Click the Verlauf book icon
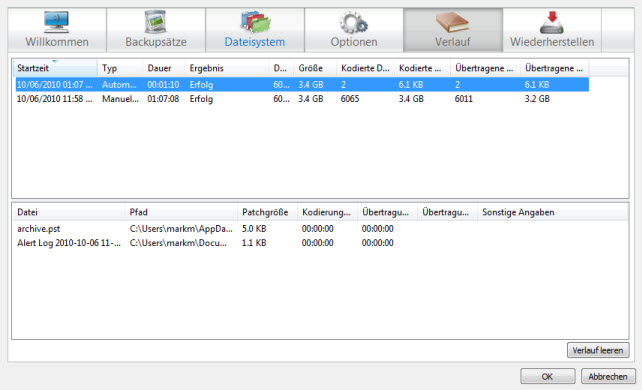The image size is (642, 390). 452,22
